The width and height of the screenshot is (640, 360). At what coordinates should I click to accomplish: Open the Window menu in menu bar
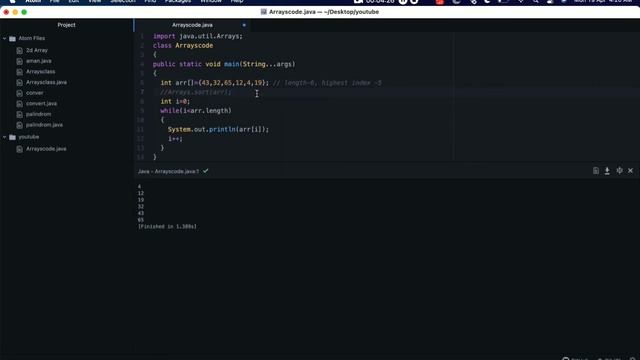211,2
